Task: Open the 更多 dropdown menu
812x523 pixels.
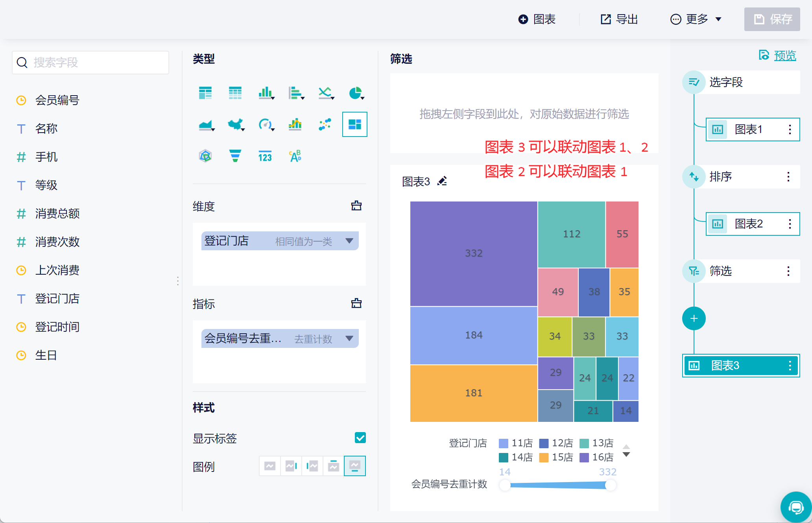Action: point(696,19)
